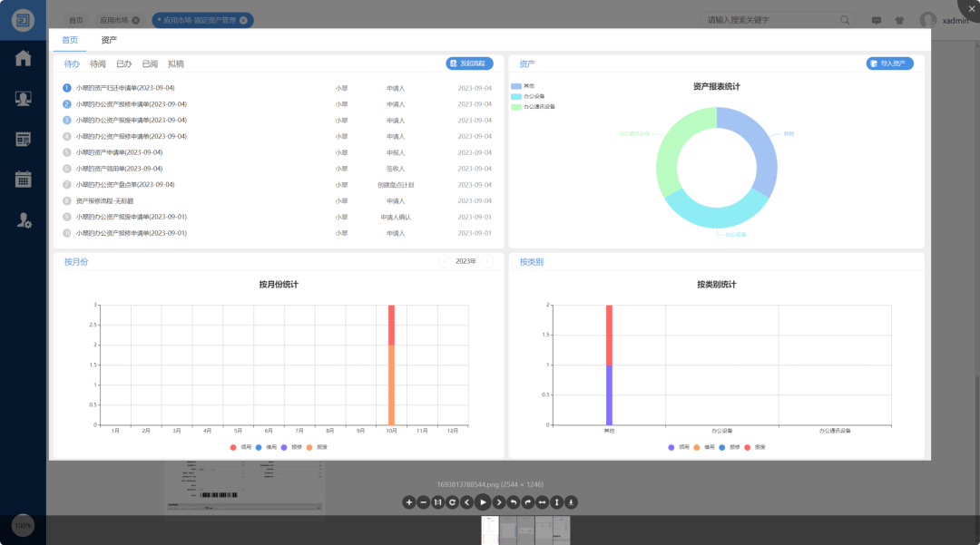Close the 应用市场 top tab
The height and width of the screenshot is (545, 980).
click(x=135, y=20)
